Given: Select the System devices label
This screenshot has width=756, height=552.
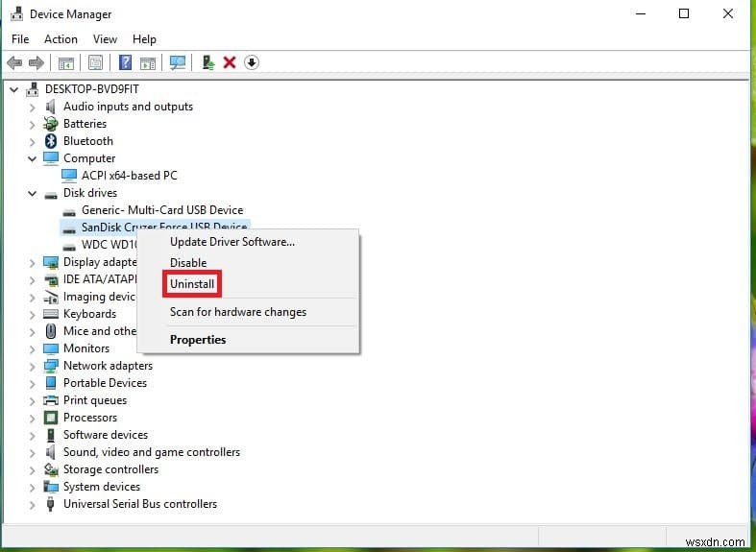Looking at the screenshot, I should pyautogui.click(x=102, y=487).
